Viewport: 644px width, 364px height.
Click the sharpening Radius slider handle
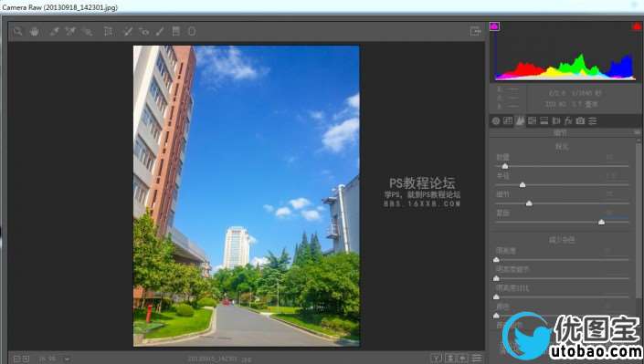click(523, 184)
